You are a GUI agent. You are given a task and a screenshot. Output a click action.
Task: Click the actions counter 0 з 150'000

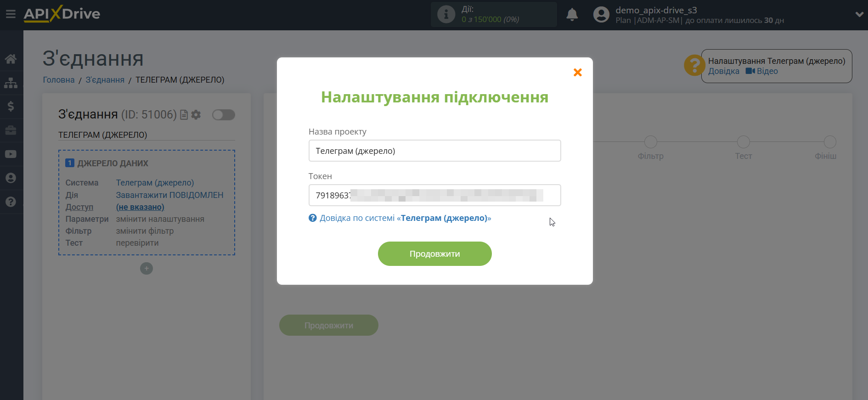click(x=490, y=19)
